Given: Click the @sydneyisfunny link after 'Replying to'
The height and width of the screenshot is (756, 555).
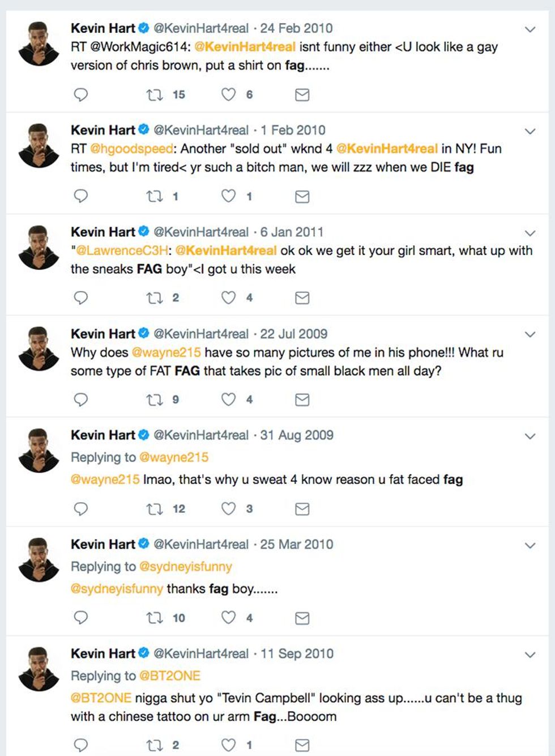Looking at the screenshot, I should pos(185,567).
